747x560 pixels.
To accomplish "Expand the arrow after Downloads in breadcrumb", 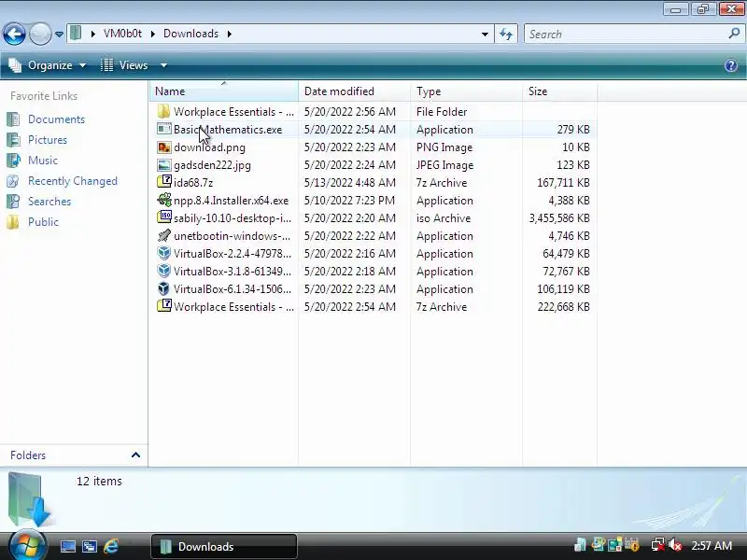I will pyautogui.click(x=230, y=34).
